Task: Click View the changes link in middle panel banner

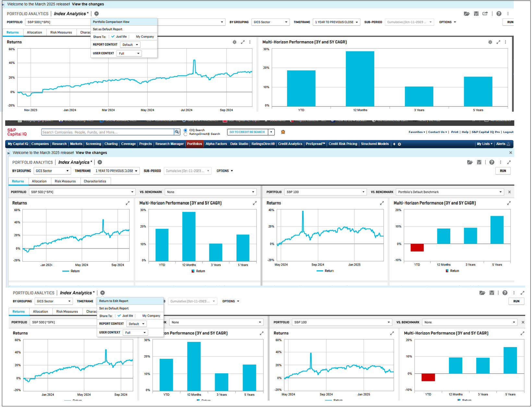Action: [91, 153]
